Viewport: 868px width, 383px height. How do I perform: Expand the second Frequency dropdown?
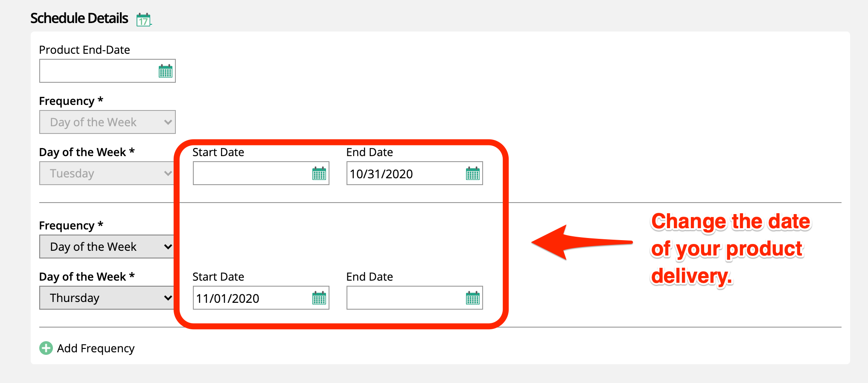pos(107,247)
